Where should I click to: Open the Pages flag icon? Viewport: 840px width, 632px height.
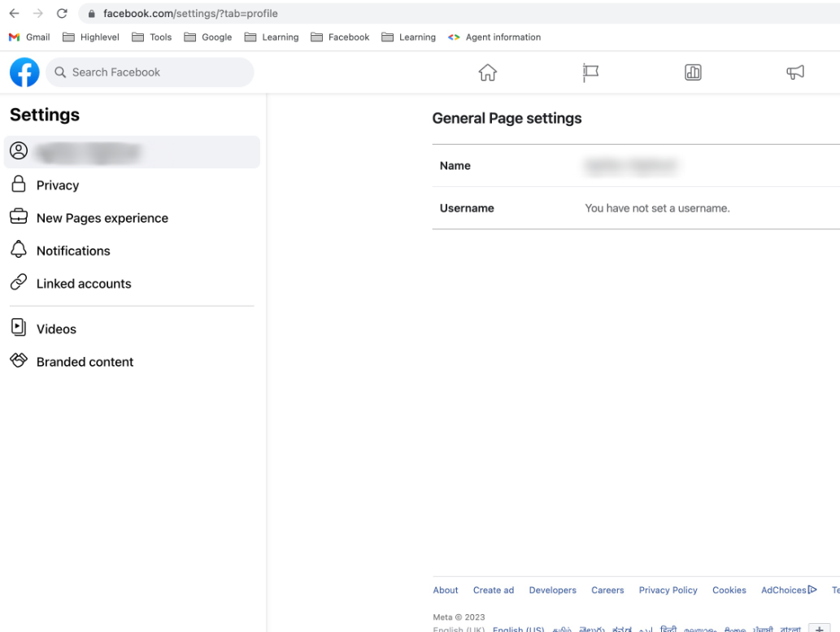tap(590, 72)
